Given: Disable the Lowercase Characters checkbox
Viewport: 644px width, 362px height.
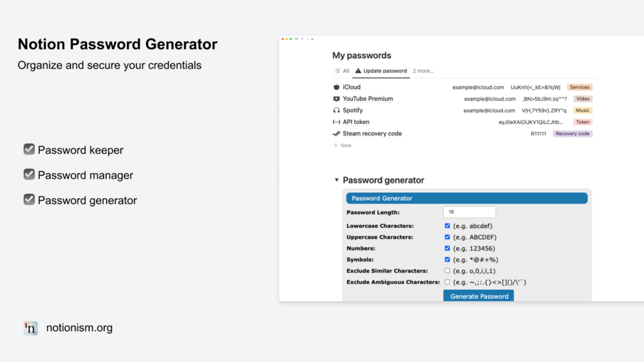Looking at the screenshot, I should click(447, 226).
